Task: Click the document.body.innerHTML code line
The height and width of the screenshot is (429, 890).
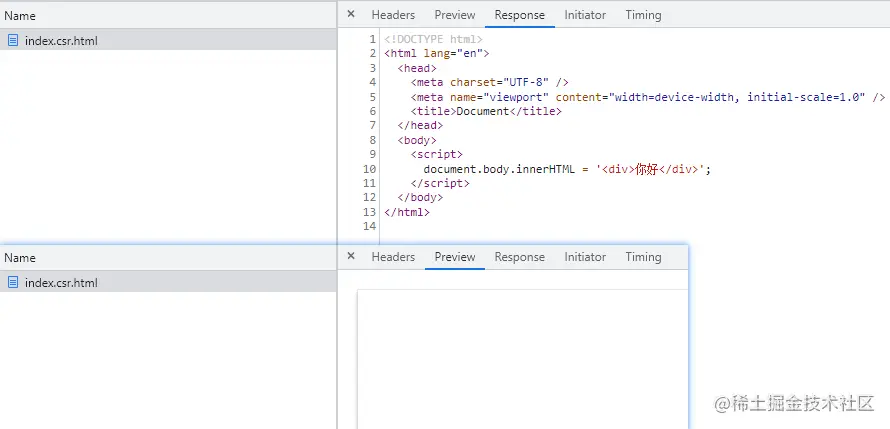Action: [x=567, y=169]
